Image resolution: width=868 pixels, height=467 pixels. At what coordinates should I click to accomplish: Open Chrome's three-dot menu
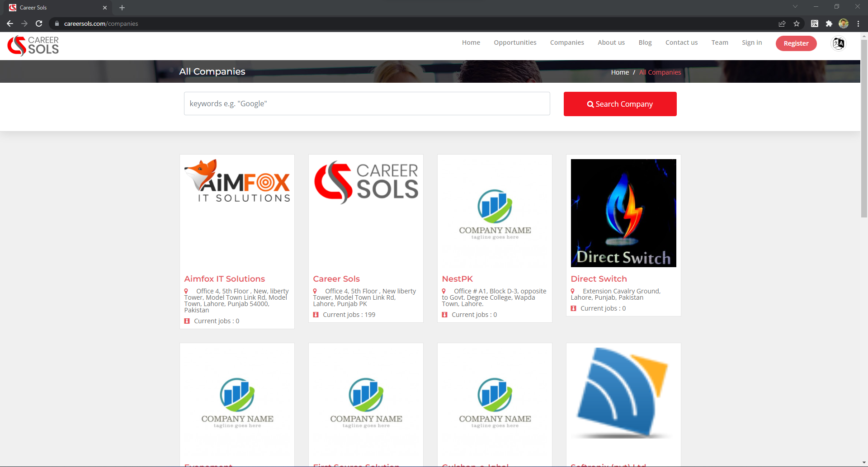coord(858,24)
